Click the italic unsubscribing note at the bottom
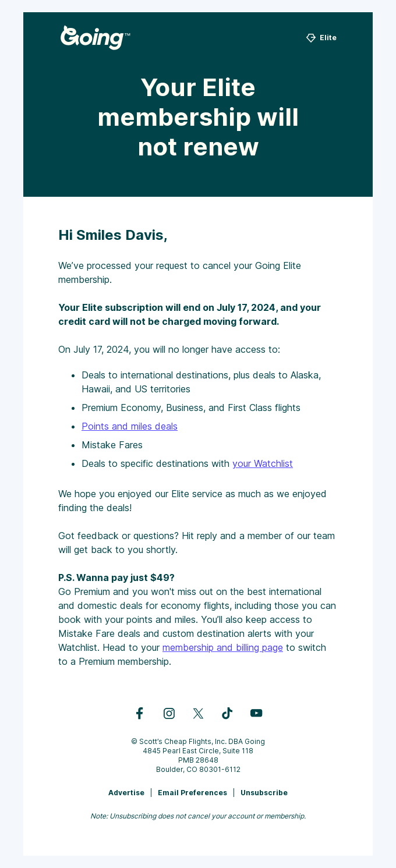 point(198,816)
